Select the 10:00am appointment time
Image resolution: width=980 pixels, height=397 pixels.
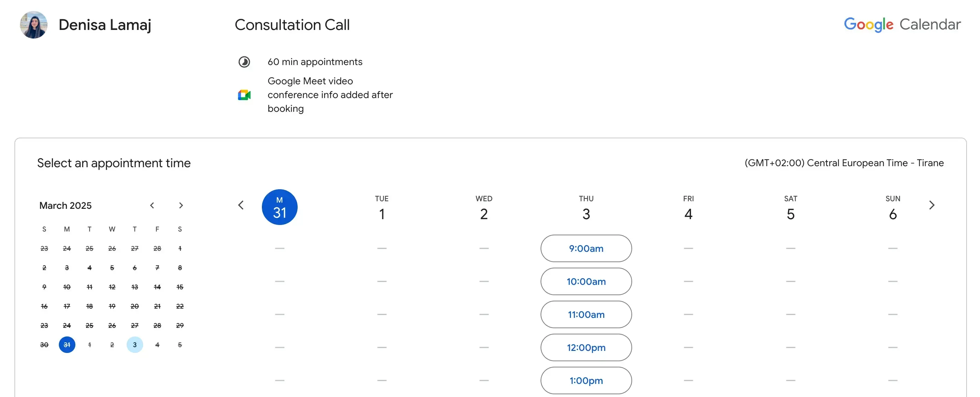[586, 281]
